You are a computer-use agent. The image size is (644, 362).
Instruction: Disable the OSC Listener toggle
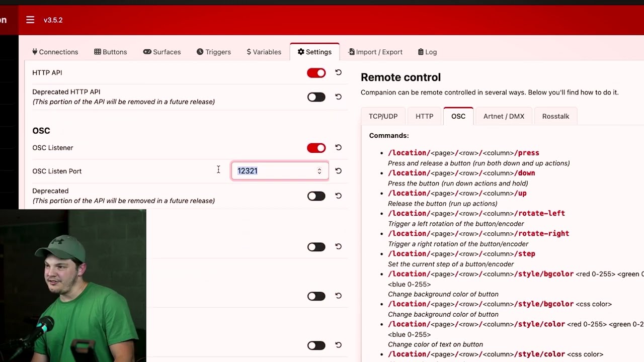coord(316,148)
